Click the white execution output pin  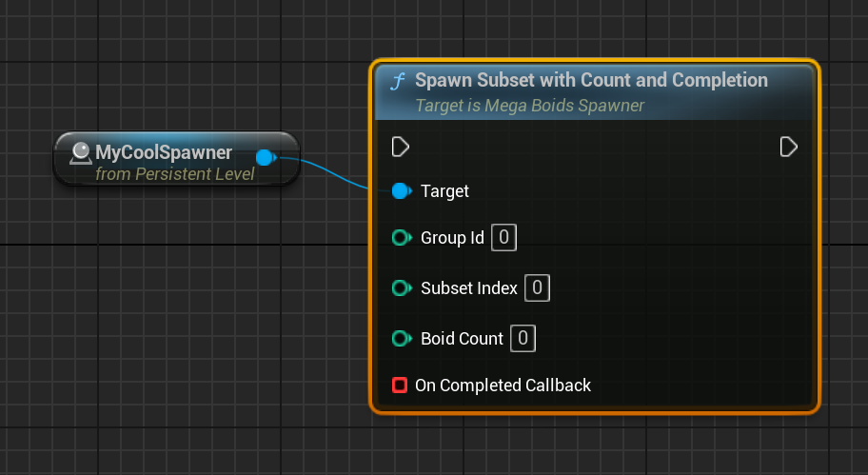click(788, 147)
